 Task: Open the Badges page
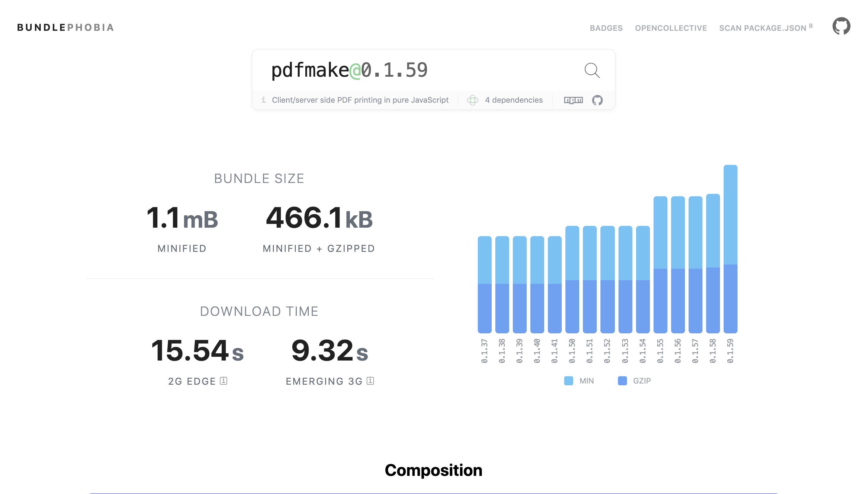[x=606, y=28]
